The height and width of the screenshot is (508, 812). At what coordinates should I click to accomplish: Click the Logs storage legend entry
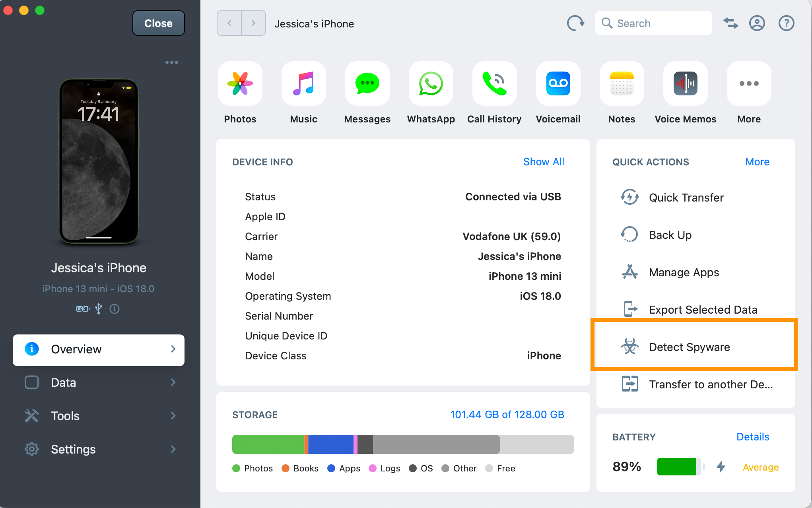click(385, 468)
